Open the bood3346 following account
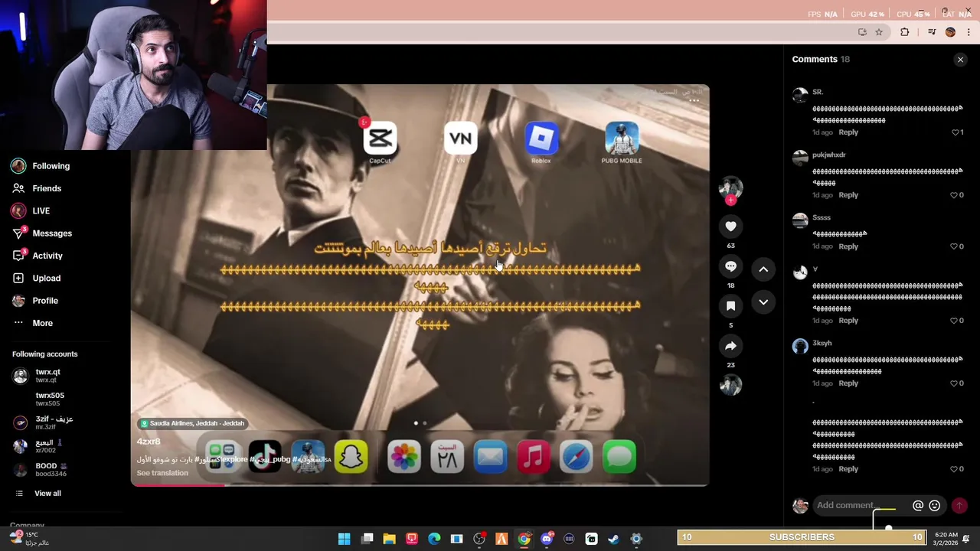980x551 pixels. point(40,469)
